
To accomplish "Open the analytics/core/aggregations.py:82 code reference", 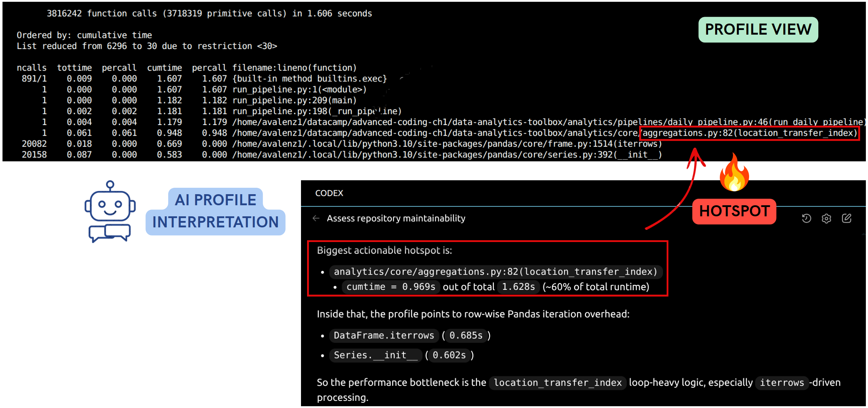I will [495, 272].
